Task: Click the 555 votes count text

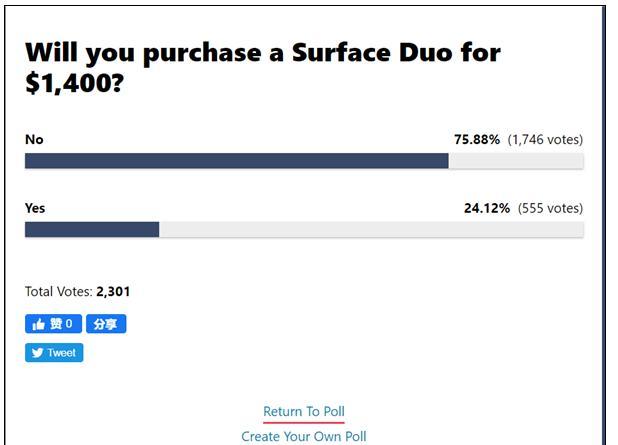Action: tap(551, 208)
